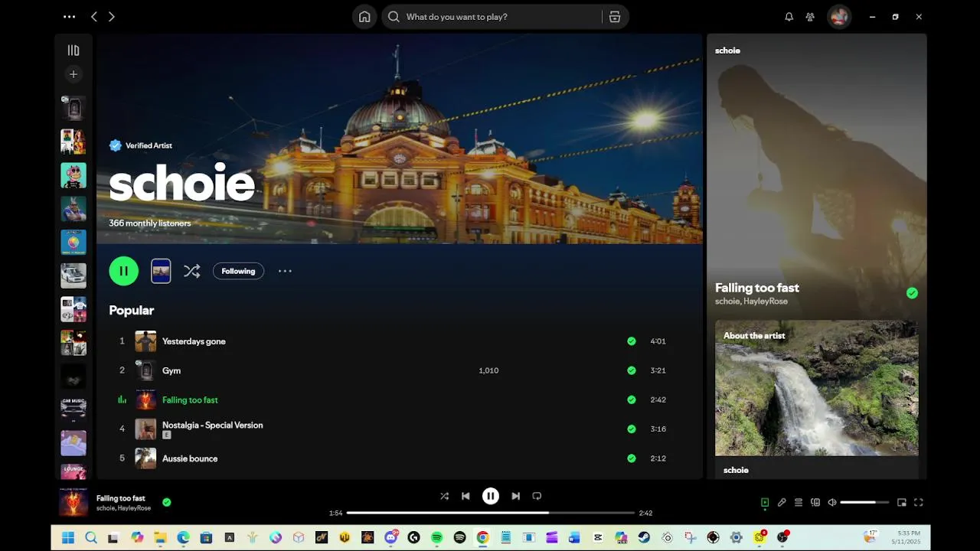Image resolution: width=980 pixels, height=551 pixels.
Task: Click the Following button
Action: coord(238,271)
